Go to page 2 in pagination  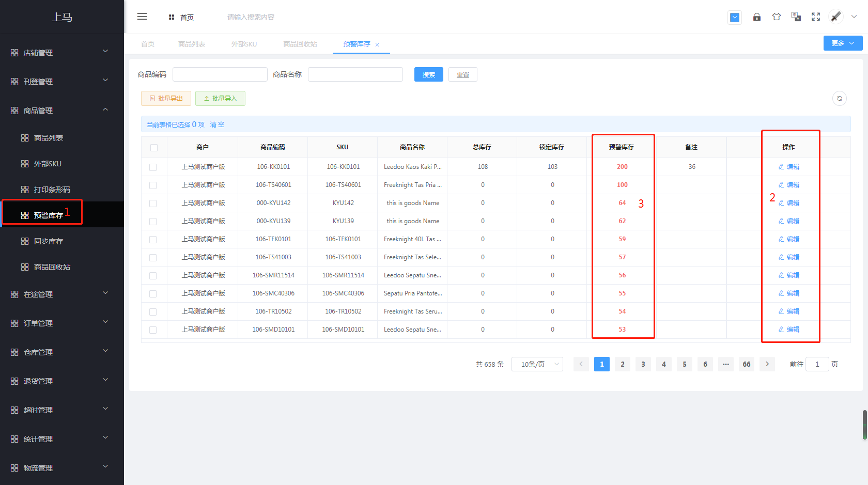(623, 364)
